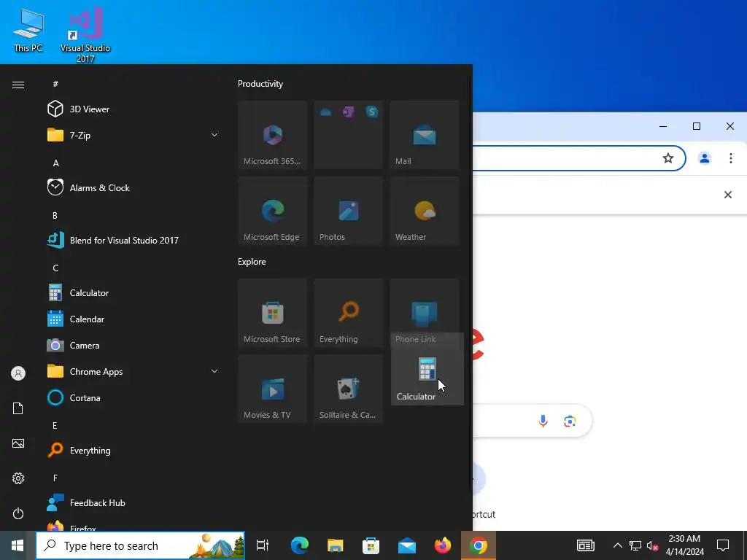Open Settings from the Start sidebar
747x560 pixels.
pyautogui.click(x=18, y=478)
